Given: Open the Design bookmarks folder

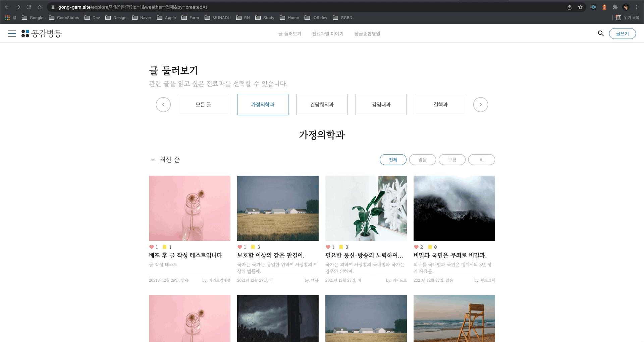Looking at the screenshot, I should [x=116, y=18].
